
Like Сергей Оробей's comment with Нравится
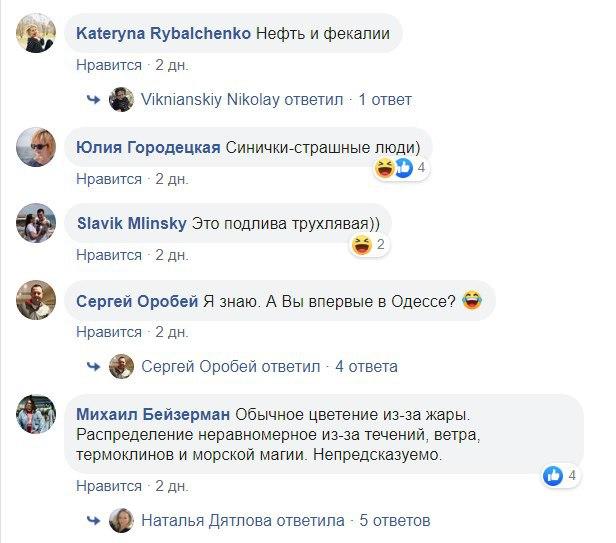(109, 331)
